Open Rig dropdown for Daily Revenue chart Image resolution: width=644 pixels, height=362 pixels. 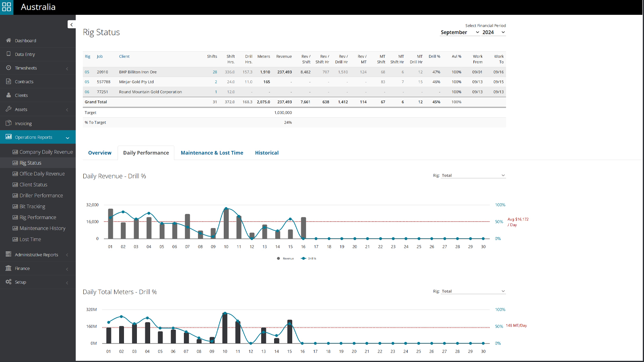pyautogui.click(x=473, y=175)
